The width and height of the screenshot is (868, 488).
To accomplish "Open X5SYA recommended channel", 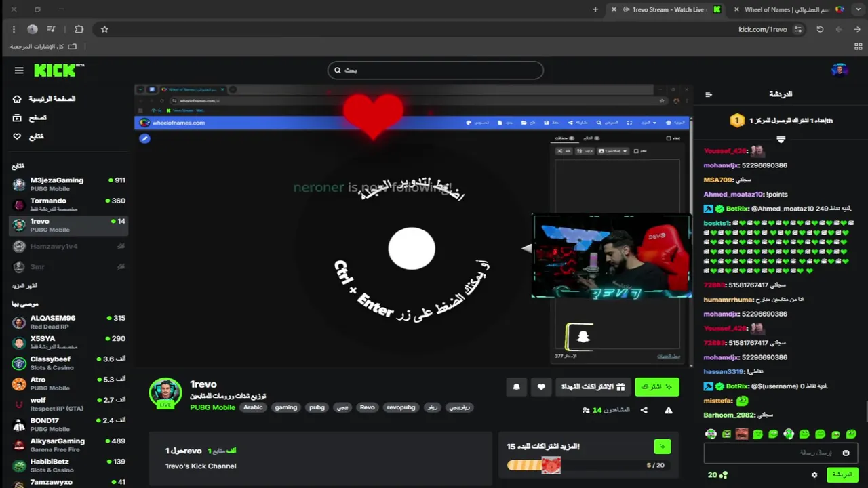I will [68, 342].
